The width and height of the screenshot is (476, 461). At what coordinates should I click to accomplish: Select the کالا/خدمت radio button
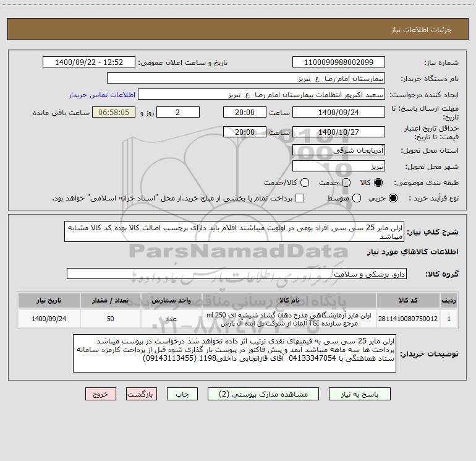(x=305, y=183)
